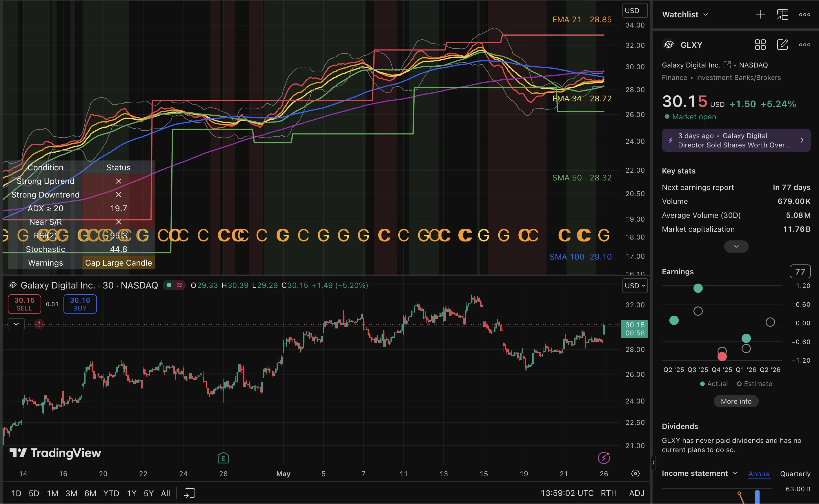Click the Q3 '25 actual earnings dot
The image size is (819, 504).
698,288
